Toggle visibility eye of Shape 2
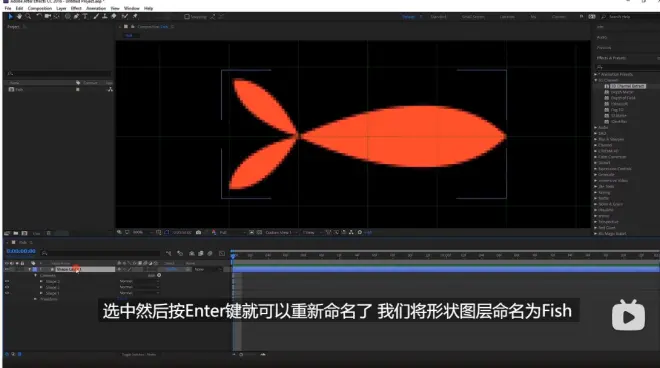This screenshot has width=660, height=368. 7,287
